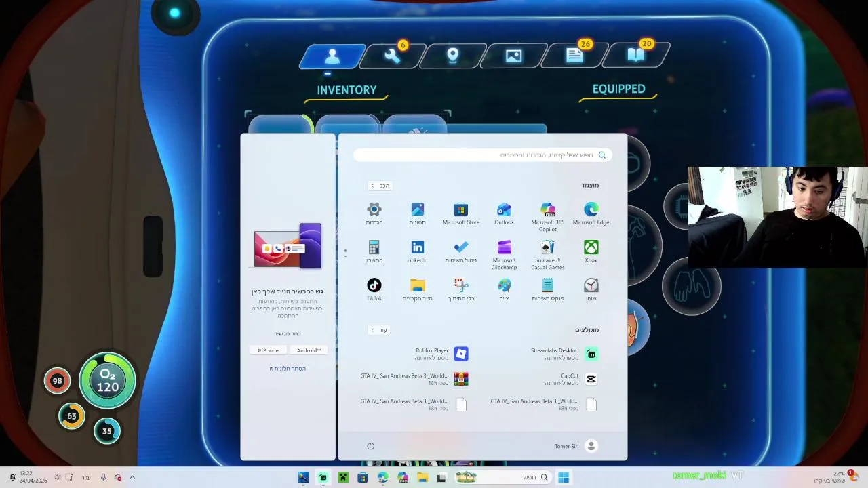Click the Windows Start button on taskbar

tap(564, 477)
